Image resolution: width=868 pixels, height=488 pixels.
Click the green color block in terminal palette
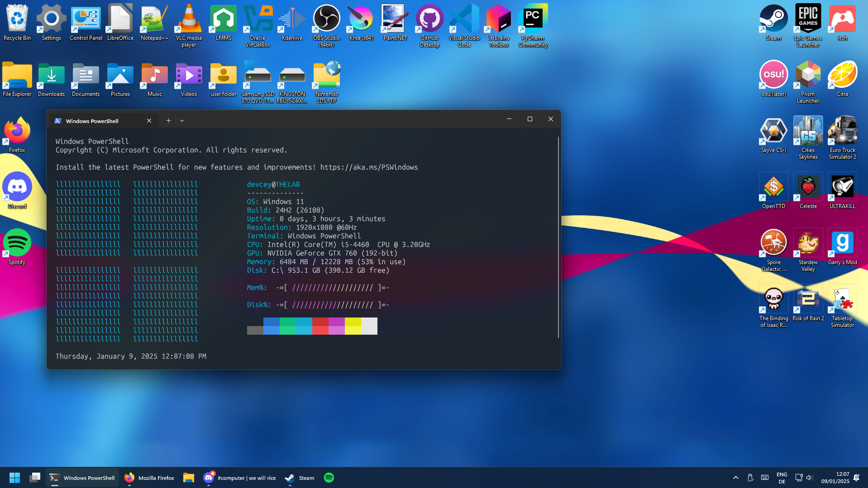point(287,326)
